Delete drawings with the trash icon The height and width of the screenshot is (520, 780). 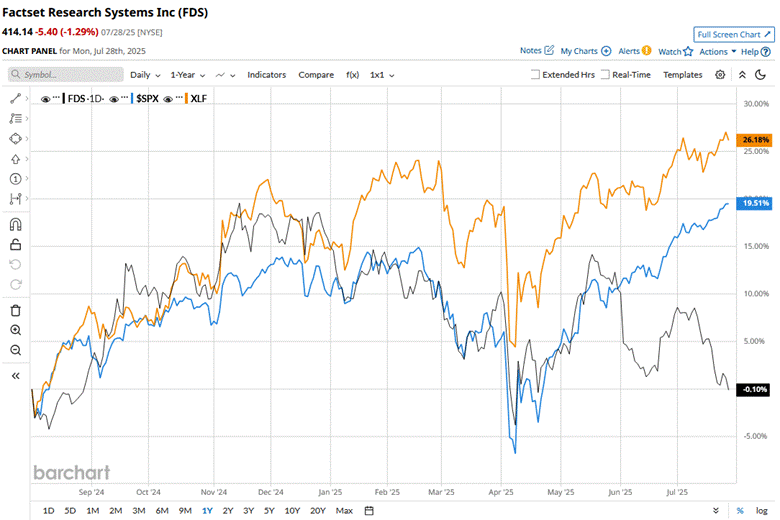15,311
